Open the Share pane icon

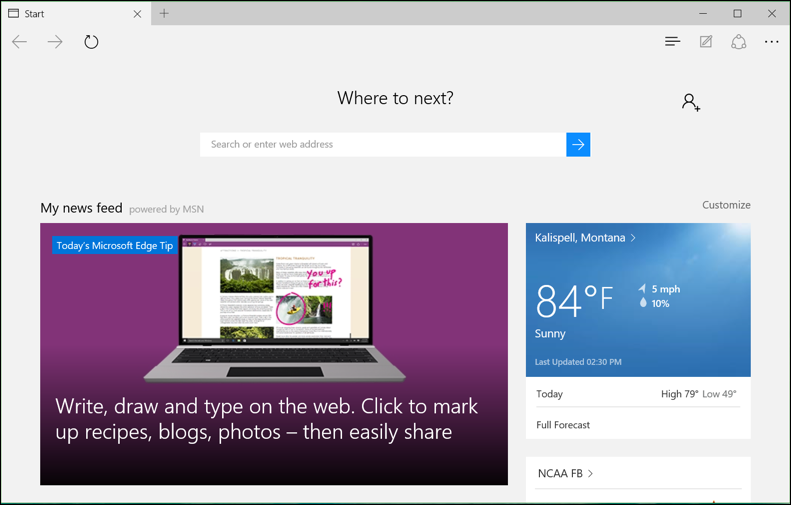[x=739, y=41]
